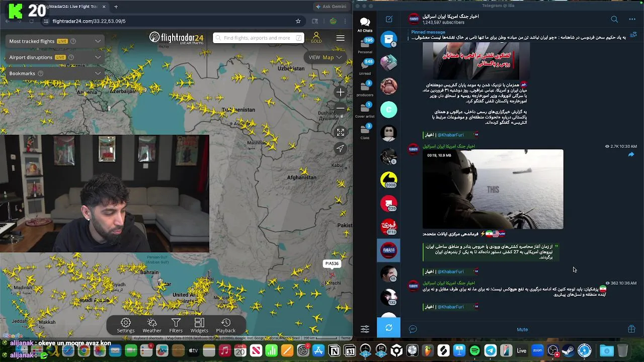Play the helicopter video thumbnail
The width and height of the screenshot is (644, 362).
[493, 189]
